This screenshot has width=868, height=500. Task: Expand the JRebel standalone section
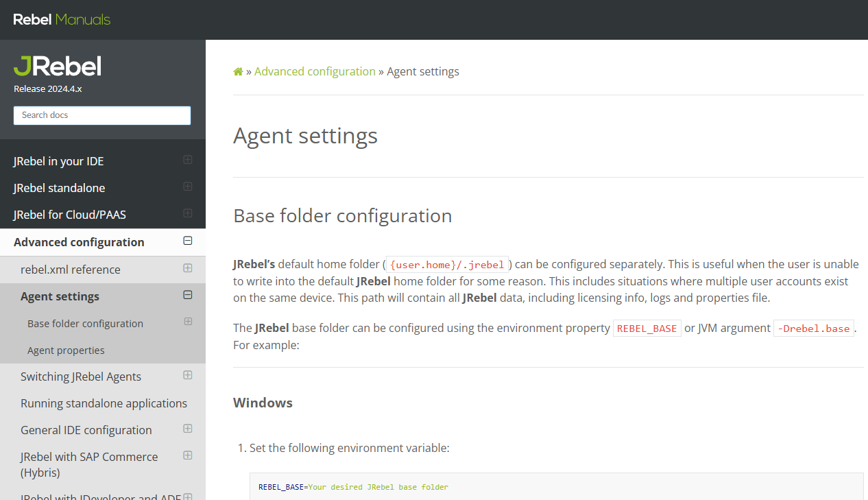tap(187, 187)
